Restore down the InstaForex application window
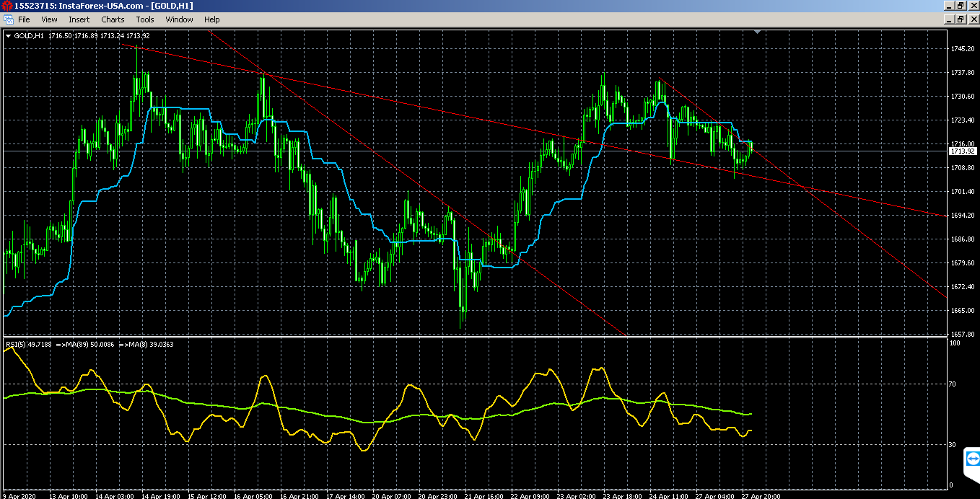980x499 pixels. [961, 5]
